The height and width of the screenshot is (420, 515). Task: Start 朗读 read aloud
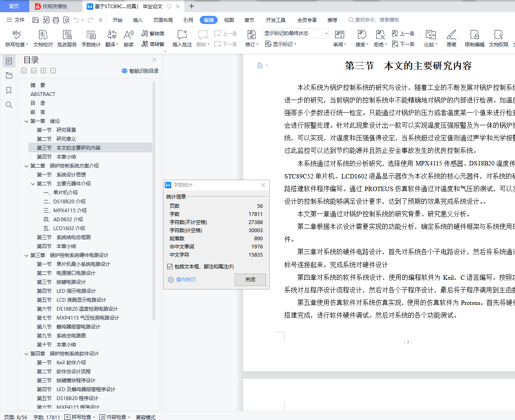tap(129, 39)
